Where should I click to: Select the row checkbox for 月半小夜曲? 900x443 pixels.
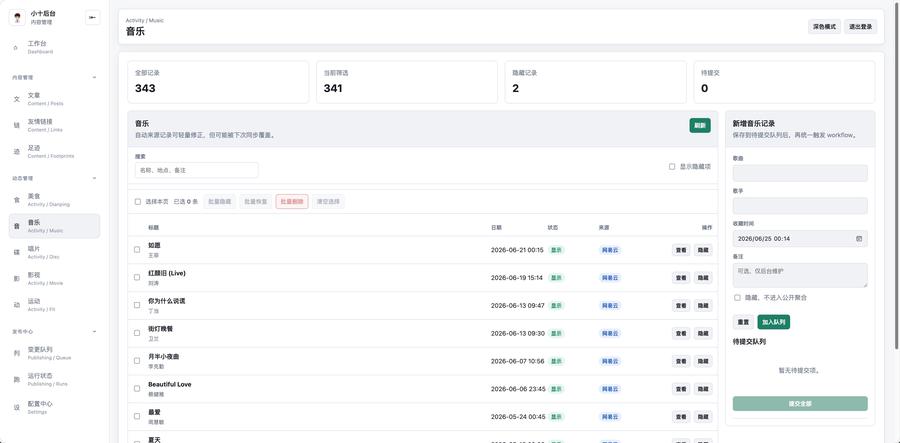pyautogui.click(x=137, y=361)
